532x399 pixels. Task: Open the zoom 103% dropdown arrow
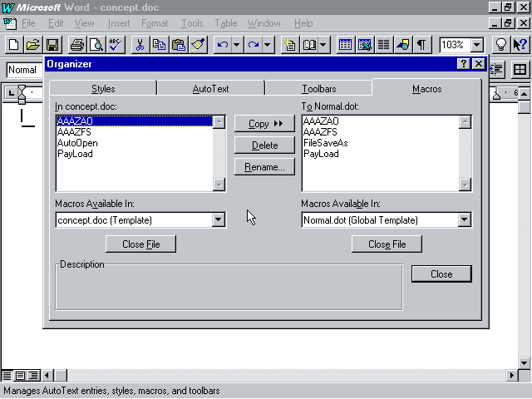click(x=477, y=44)
